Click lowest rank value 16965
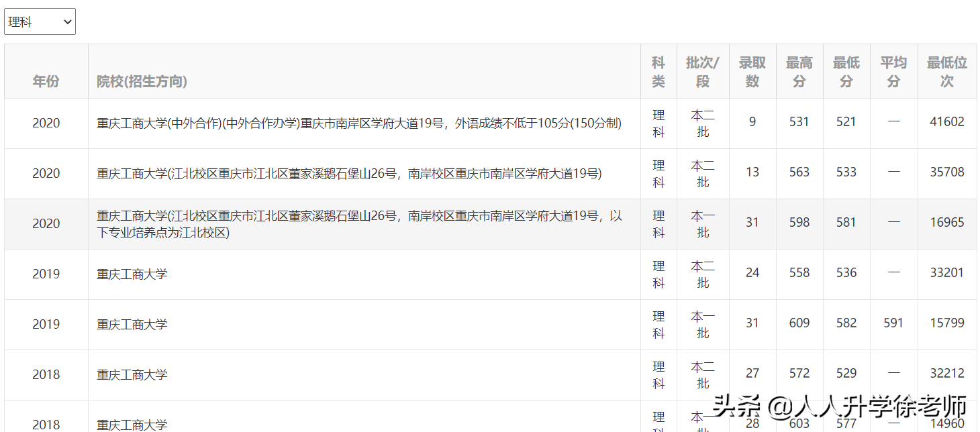This screenshot has height=432, width=980. 947,223
